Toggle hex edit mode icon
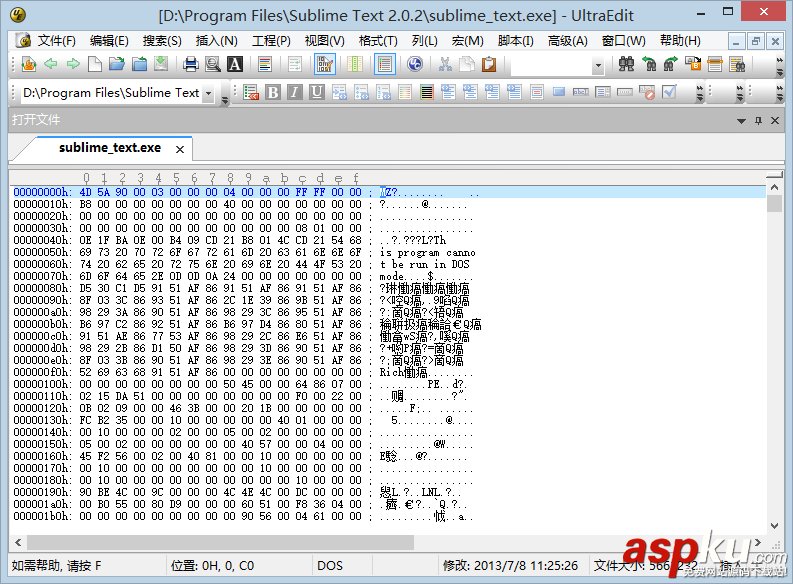This screenshot has width=793, height=584. coord(324,64)
